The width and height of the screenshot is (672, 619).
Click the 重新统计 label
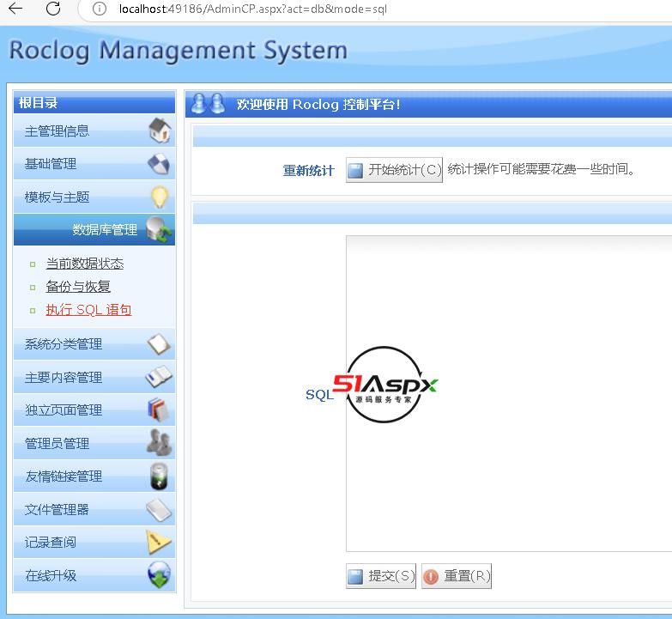click(x=308, y=171)
